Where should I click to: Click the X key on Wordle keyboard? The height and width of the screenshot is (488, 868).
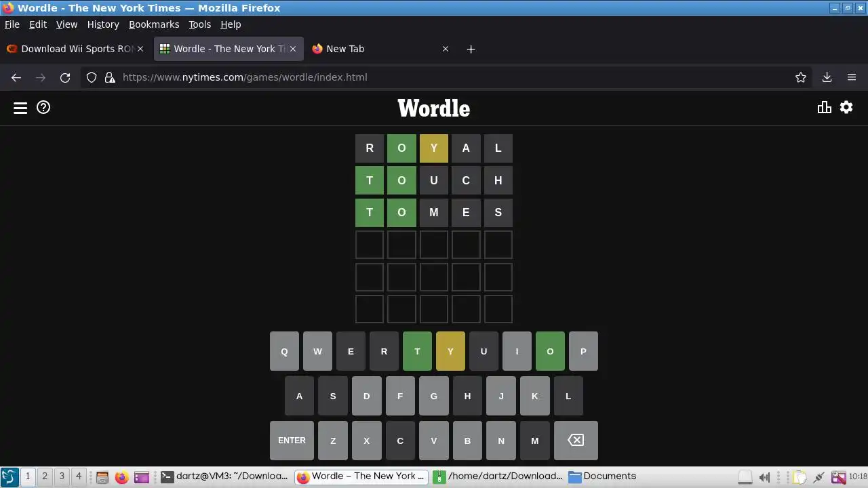(x=367, y=441)
